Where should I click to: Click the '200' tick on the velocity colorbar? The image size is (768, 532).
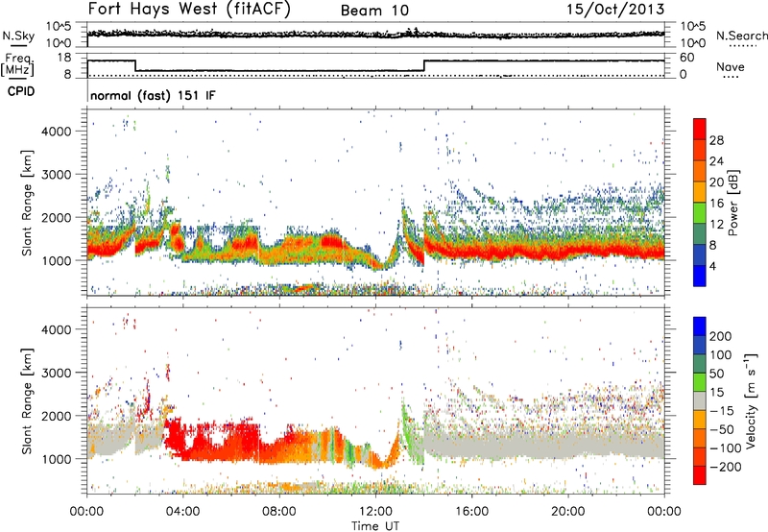click(x=721, y=336)
